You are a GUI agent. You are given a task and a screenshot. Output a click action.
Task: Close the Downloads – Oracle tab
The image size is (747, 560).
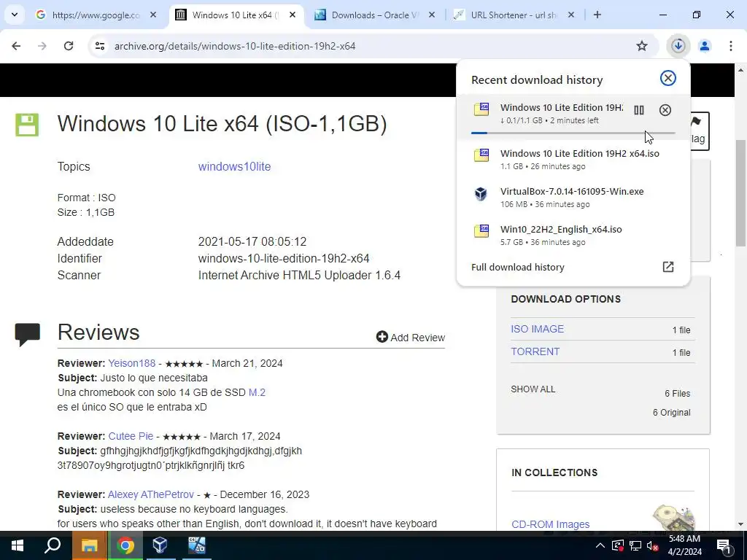pyautogui.click(x=432, y=15)
